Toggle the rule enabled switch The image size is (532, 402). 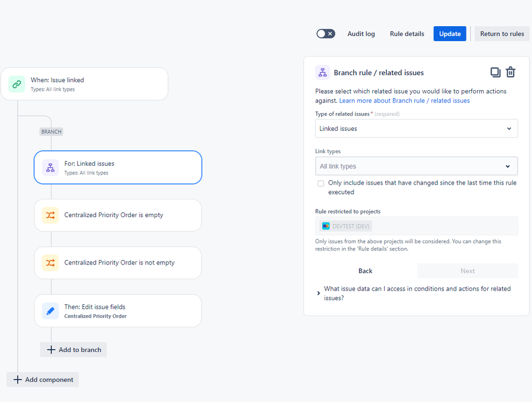click(x=325, y=33)
